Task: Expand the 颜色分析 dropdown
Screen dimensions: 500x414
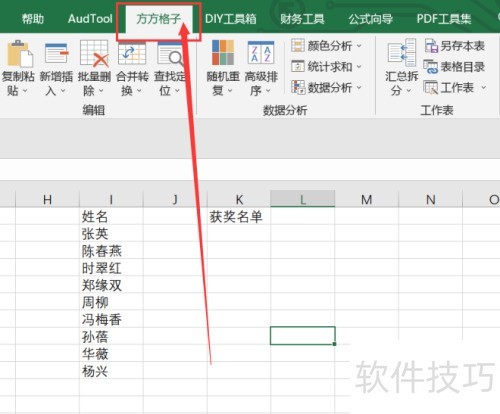Action: 359,46
